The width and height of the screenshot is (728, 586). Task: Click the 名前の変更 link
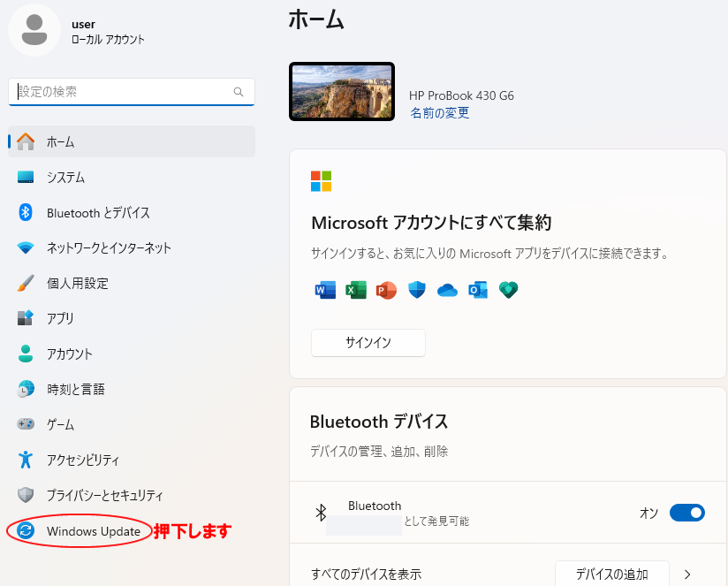[x=439, y=113]
